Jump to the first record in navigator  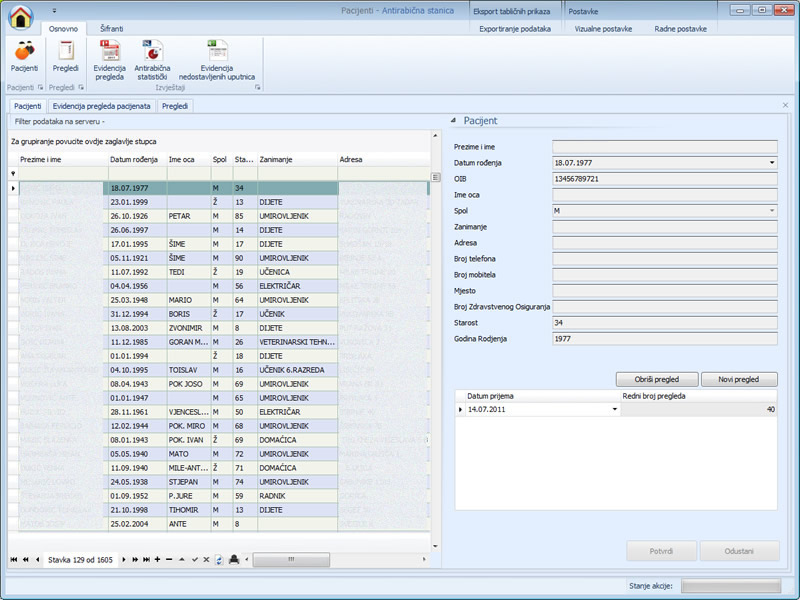pyautogui.click(x=14, y=560)
